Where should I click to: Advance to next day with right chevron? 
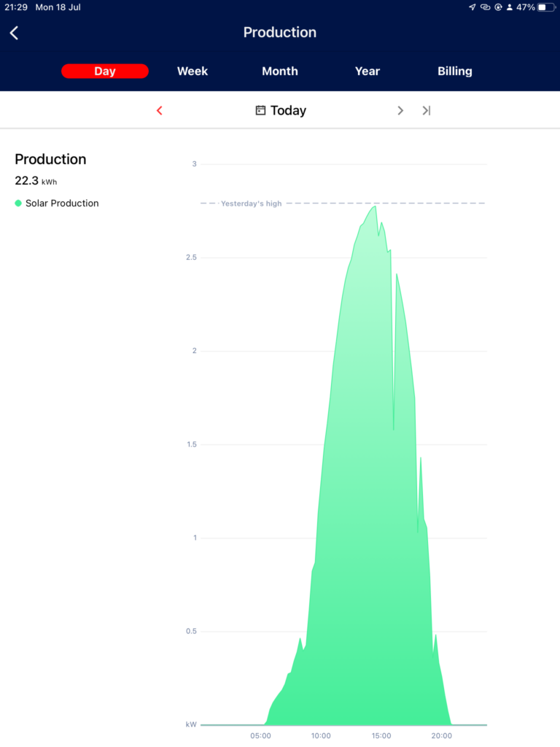coord(400,111)
